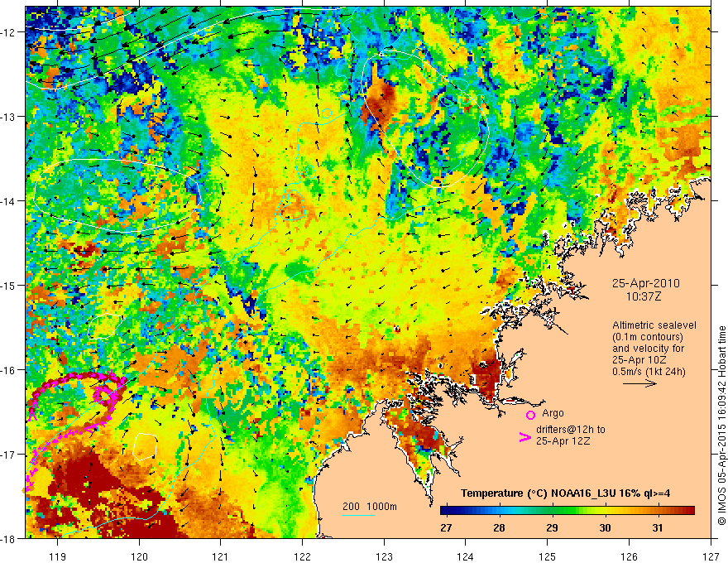Click the longitude axis label 120
The width and height of the screenshot is (728, 563).
[x=139, y=556]
